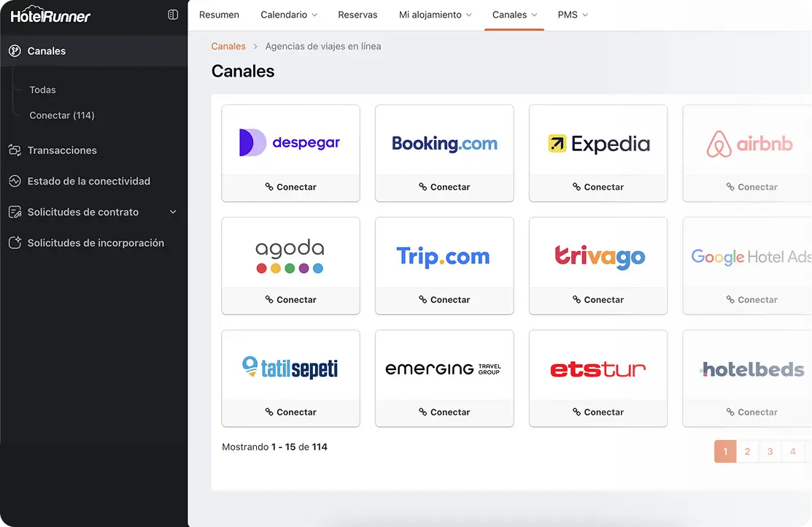Open Estado de la conectividad
812x527 pixels.
tap(88, 180)
